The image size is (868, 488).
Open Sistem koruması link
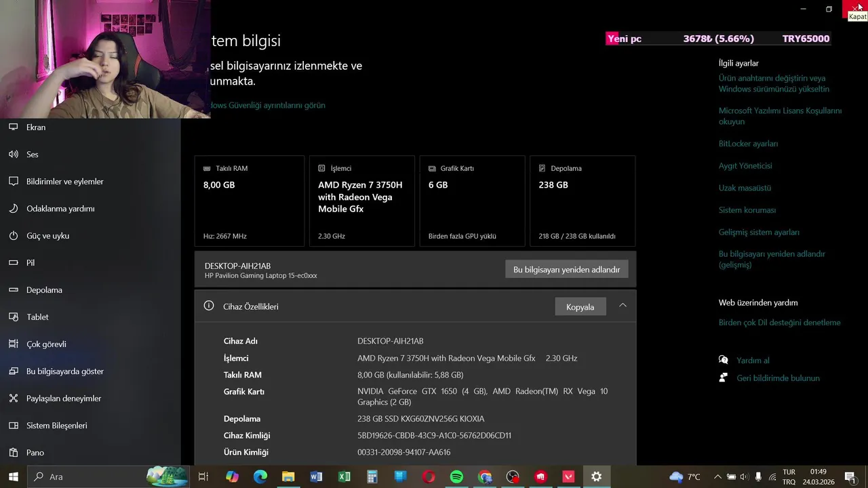747,210
